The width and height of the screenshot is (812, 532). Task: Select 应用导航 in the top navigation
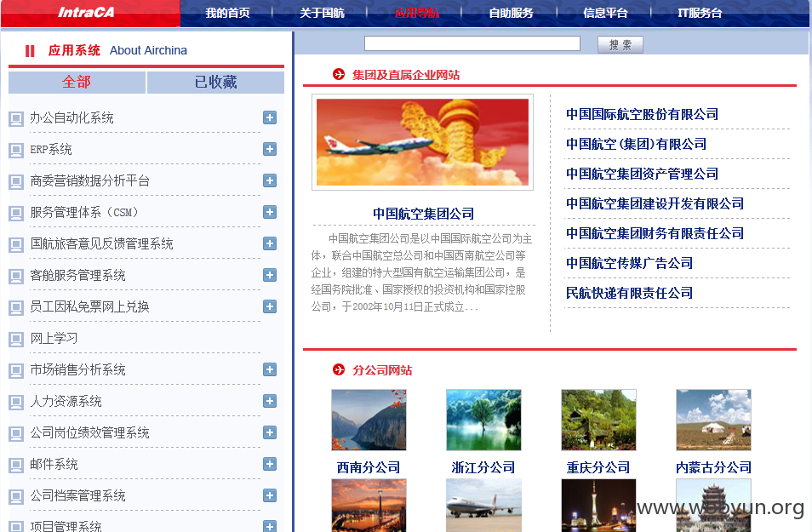pyautogui.click(x=417, y=13)
